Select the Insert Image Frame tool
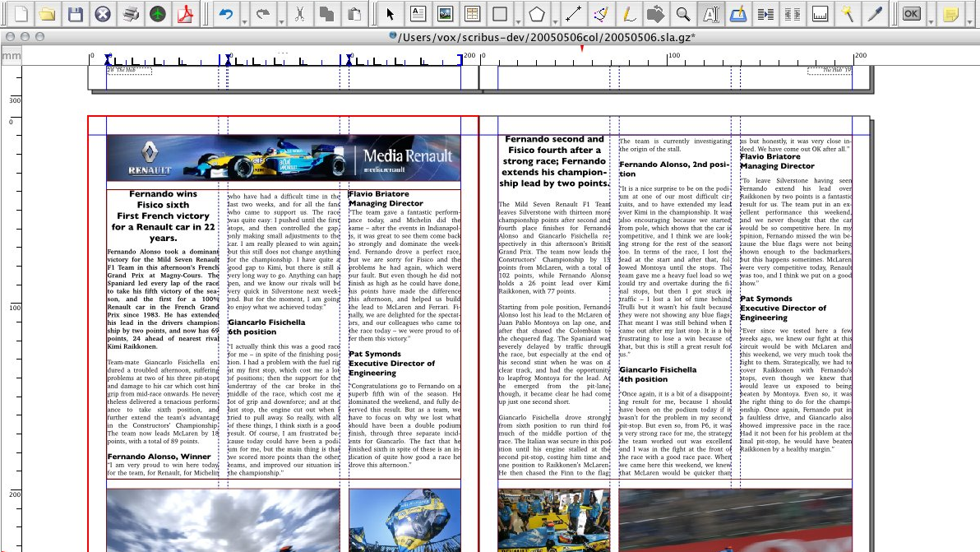The image size is (980, 552). [444, 13]
